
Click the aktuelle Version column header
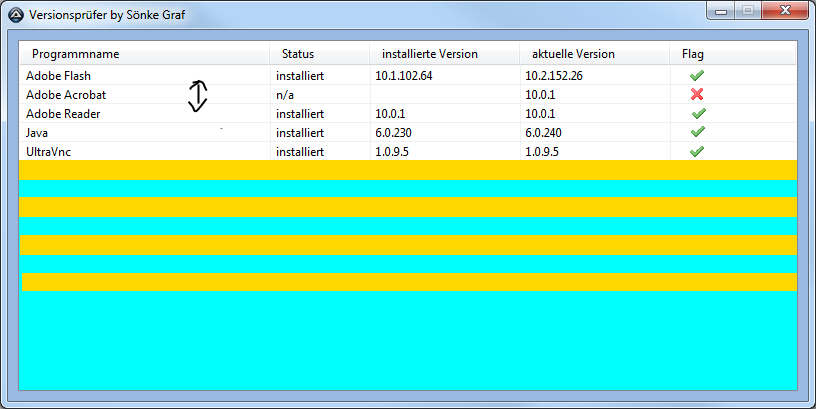click(x=573, y=54)
